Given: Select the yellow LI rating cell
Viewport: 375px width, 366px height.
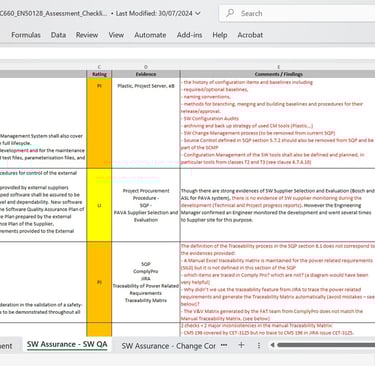Looking at the screenshot, I should coord(99,205).
